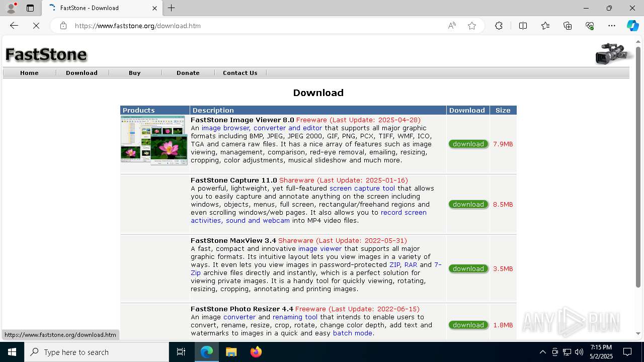
Task: Open Edge Settings and more menu
Action: 612,26
